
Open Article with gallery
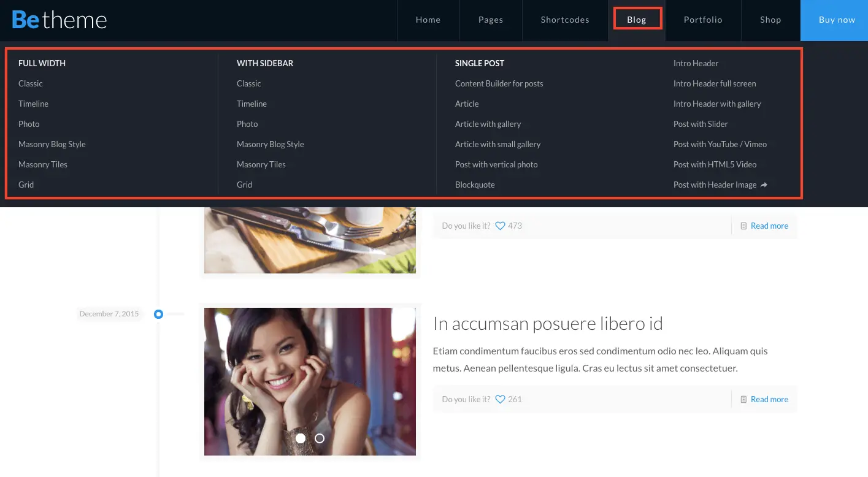pyautogui.click(x=488, y=124)
